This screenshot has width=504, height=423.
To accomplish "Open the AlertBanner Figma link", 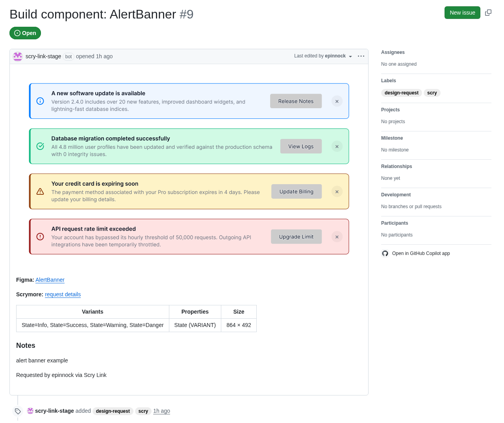I will coord(50,280).
